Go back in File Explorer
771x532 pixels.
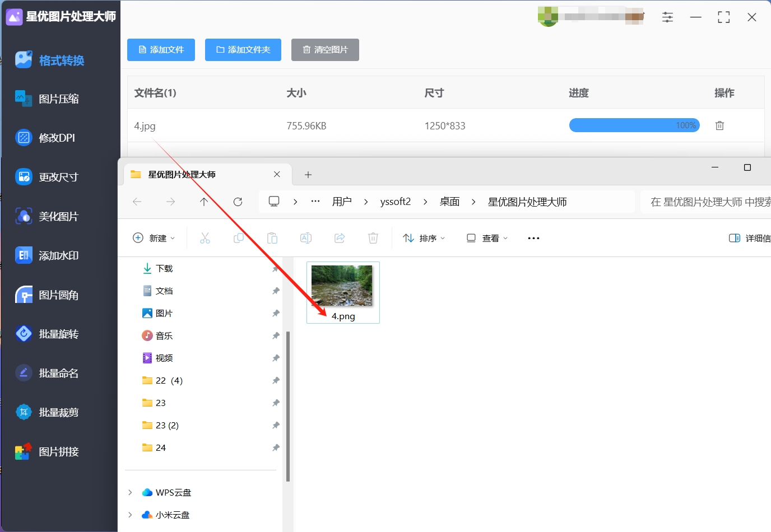click(x=137, y=202)
